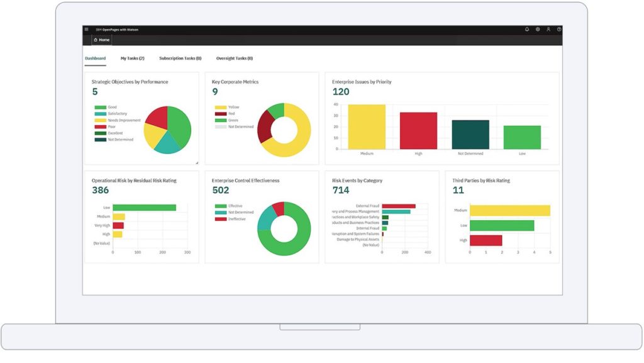Click the Home icon in the black bar
644x363 pixels.
click(x=96, y=39)
